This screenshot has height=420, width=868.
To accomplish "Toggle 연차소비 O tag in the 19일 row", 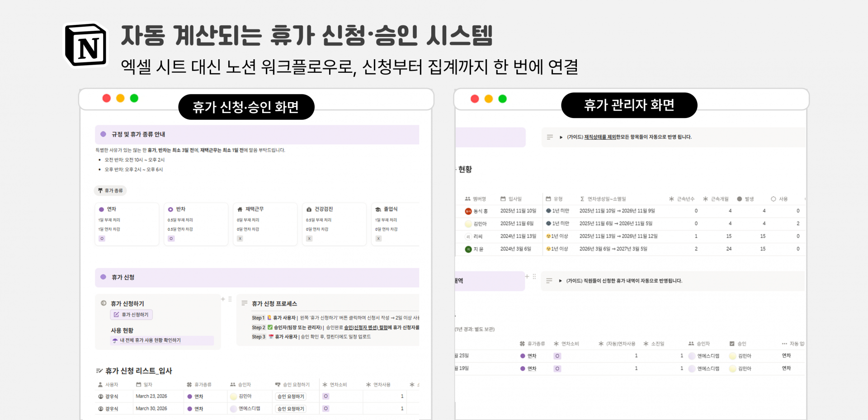I will click(x=557, y=369).
